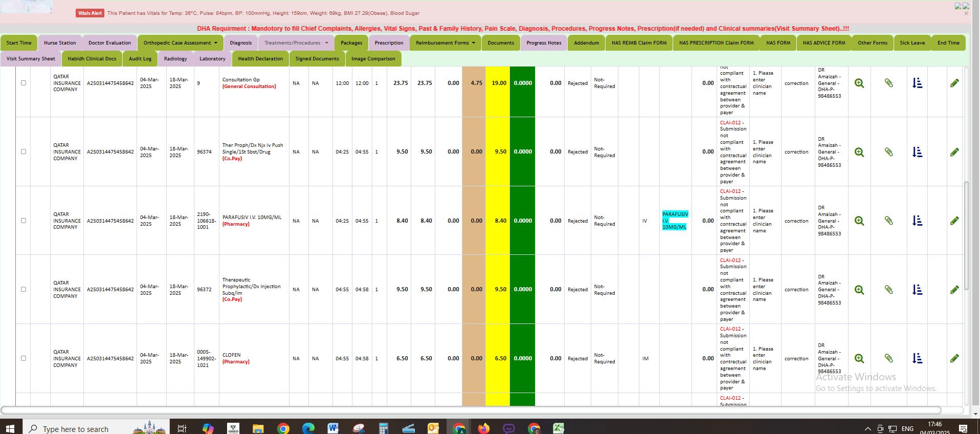Viewport: 980px width, 434px height.
Task: Click the Sick Leave button
Action: click(912, 43)
